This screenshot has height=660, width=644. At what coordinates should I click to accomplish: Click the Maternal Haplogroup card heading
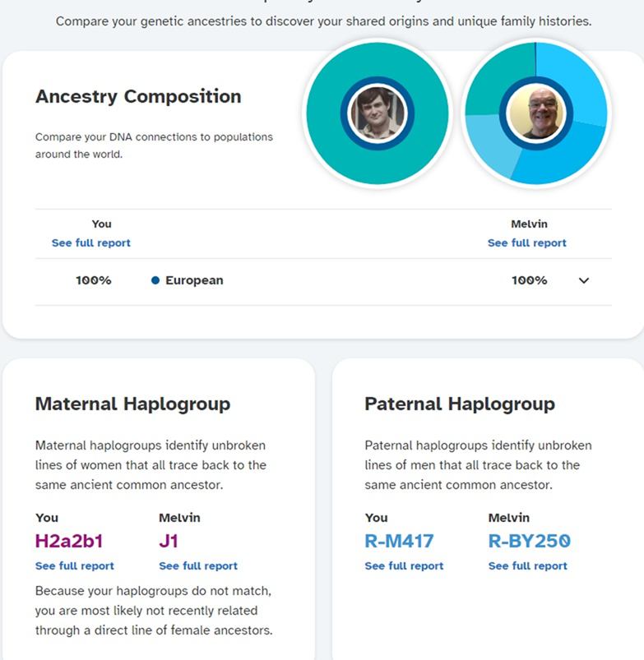[132, 404]
